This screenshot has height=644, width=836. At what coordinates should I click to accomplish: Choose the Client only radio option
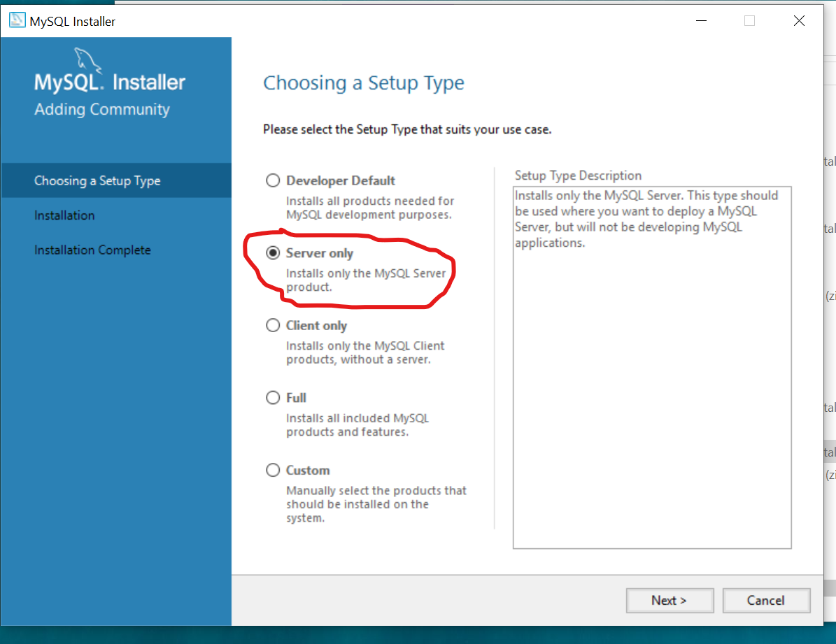coord(272,325)
